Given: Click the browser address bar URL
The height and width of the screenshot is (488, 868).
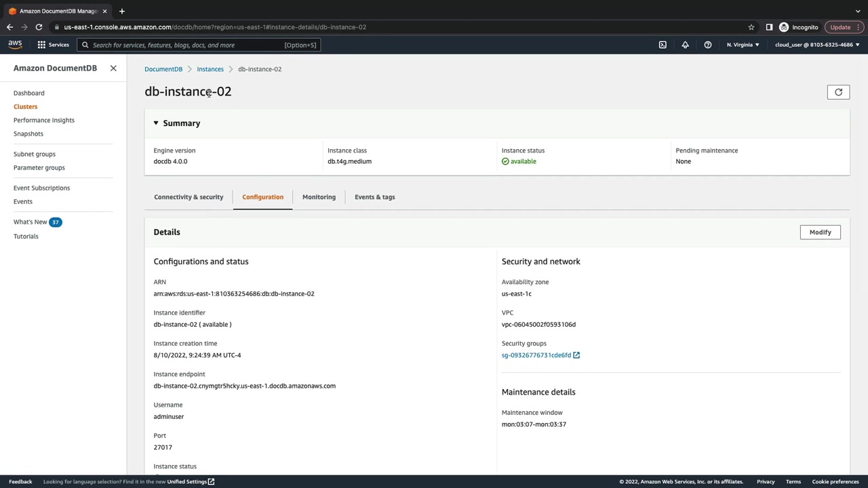Looking at the screenshot, I should coord(215,27).
